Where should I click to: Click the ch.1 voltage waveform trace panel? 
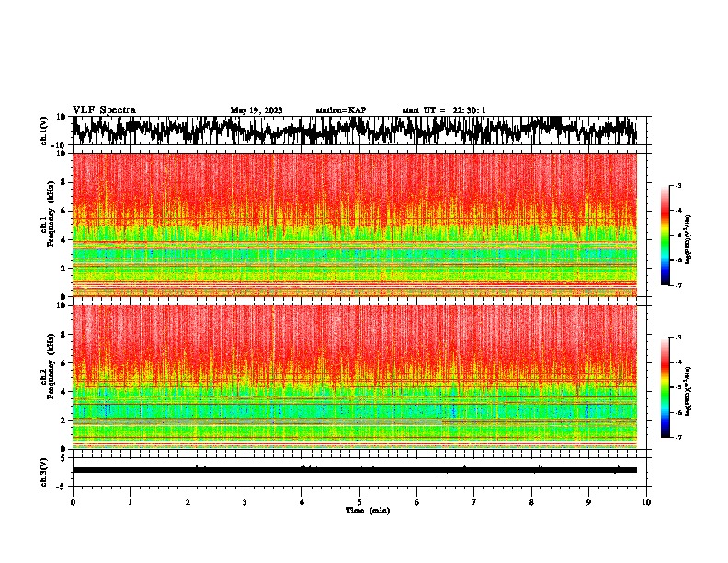[358, 131]
